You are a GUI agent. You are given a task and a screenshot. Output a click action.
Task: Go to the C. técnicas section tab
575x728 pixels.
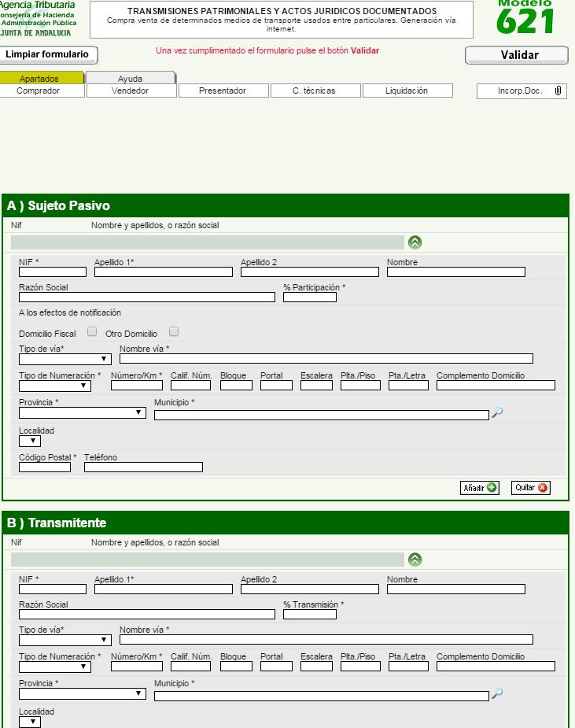click(x=315, y=91)
